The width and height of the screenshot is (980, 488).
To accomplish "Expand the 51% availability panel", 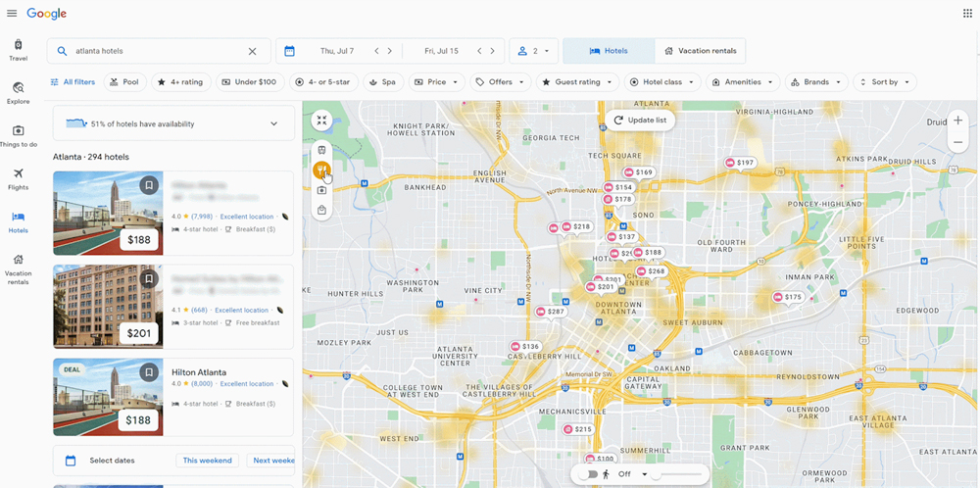I will pyautogui.click(x=273, y=124).
